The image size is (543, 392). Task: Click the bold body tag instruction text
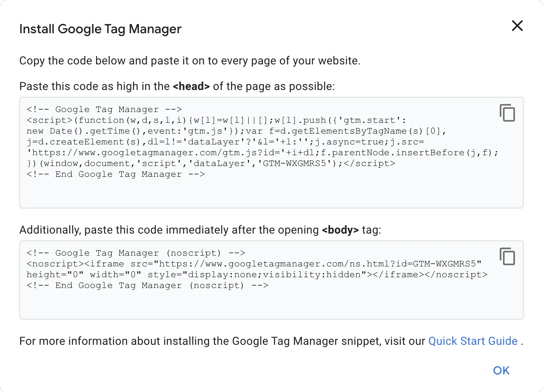click(341, 230)
